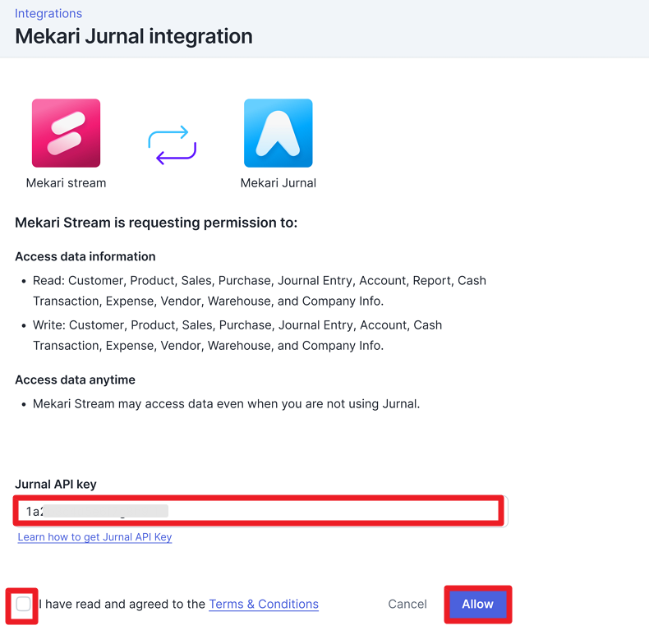The height and width of the screenshot is (644, 649).
Task: Click the blue Mekari Jurnal logo
Action: click(278, 133)
